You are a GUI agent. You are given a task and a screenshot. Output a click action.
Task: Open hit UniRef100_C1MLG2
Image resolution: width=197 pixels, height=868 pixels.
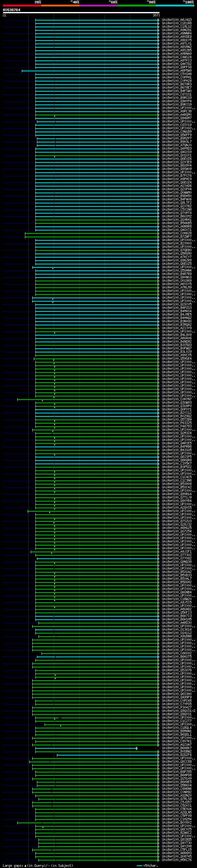pyautogui.click(x=176, y=26)
